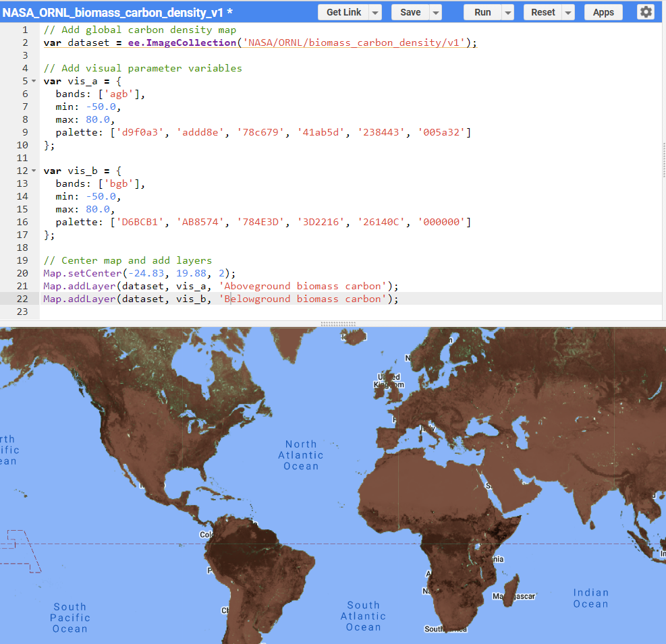Open the Code Editor settings gear
Viewport: 666px width, 644px height.
click(x=646, y=11)
